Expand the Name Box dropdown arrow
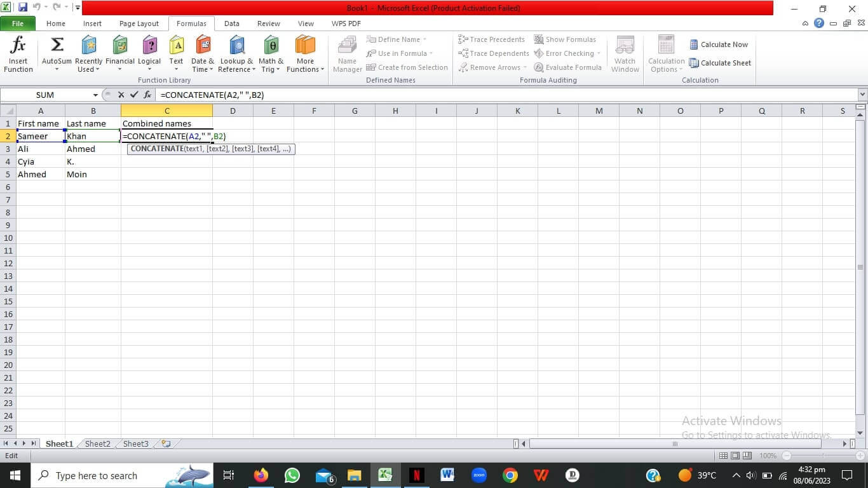 point(95,95)
